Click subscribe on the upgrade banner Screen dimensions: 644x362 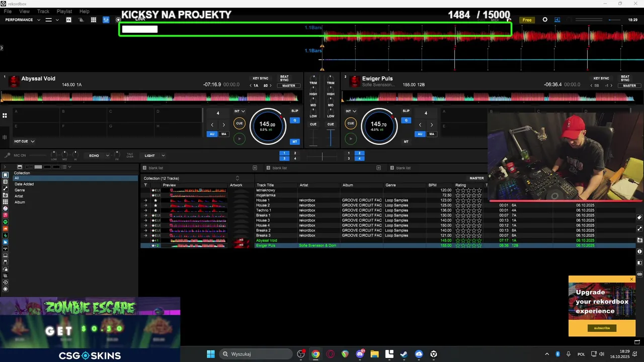coord(602,328)
